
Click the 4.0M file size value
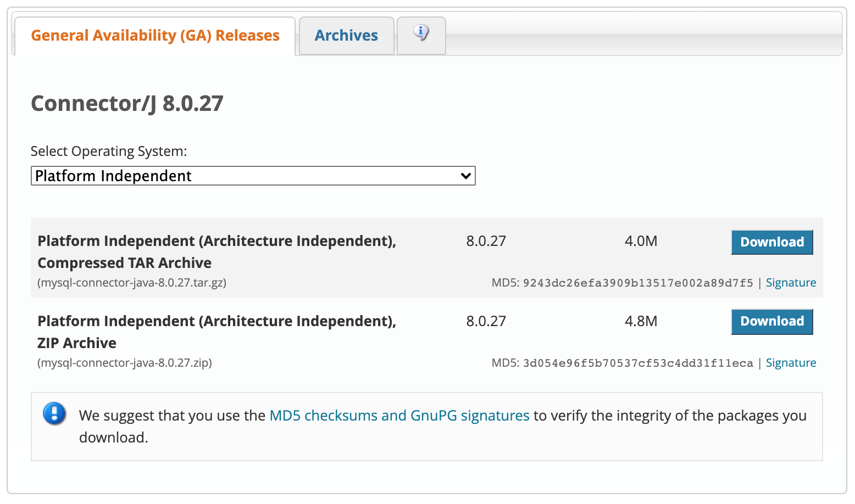pyautogui.click(x=641, y=241)
